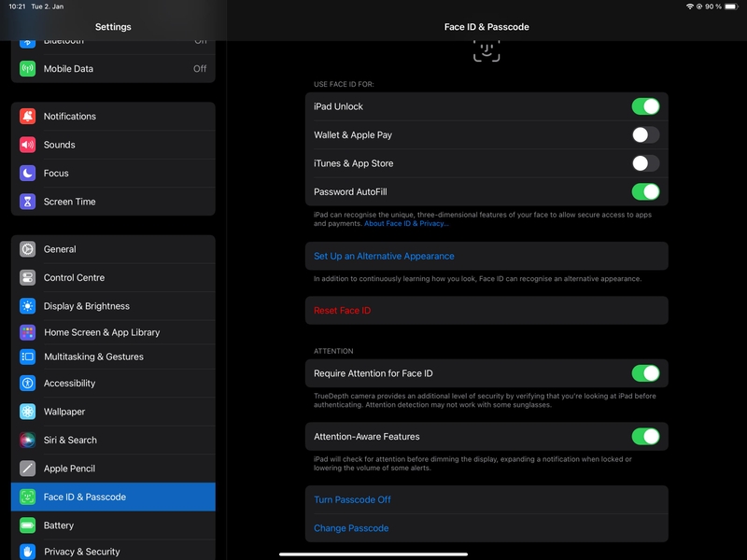This screenshot has height=560, width=747.
Task: Tap the Focus moon icon
Action: pyautogui.click(x=28, y=174)
